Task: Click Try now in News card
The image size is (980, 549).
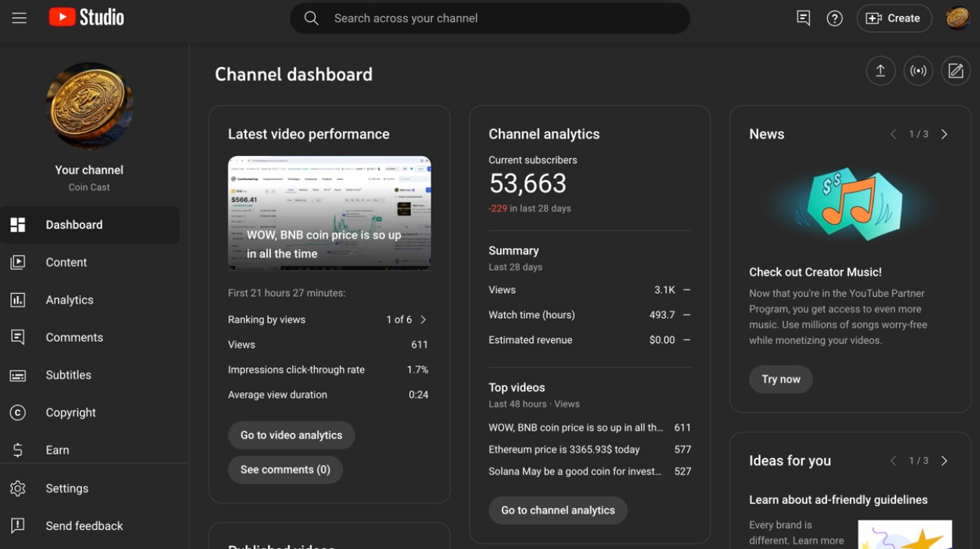Action: point(781,379)
